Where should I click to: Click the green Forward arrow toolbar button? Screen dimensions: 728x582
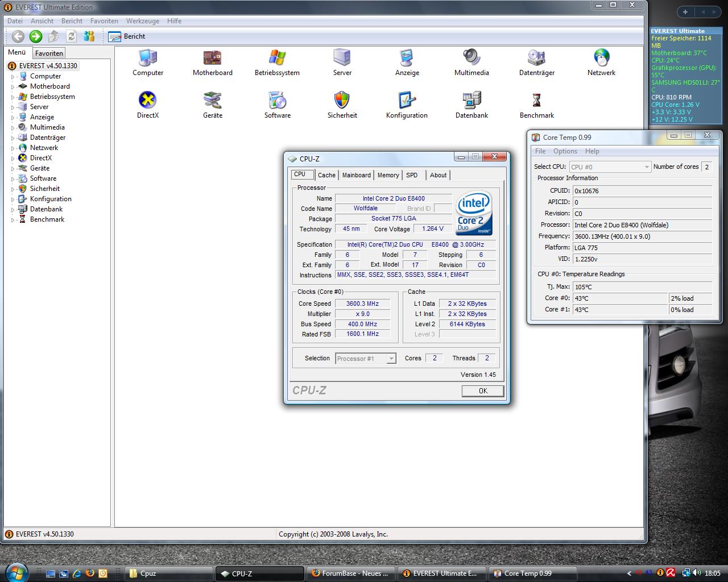pyautogui.click(x=36, y=36)
